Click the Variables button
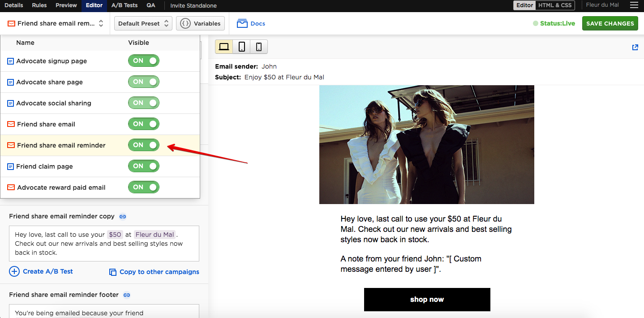The width and height of the screenshot is (644, 318). point(200,23)
